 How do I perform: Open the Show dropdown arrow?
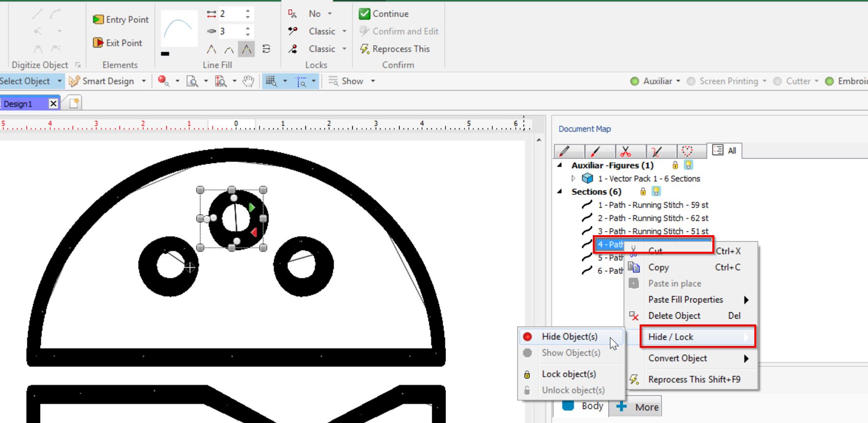click(x=373, y=81)
